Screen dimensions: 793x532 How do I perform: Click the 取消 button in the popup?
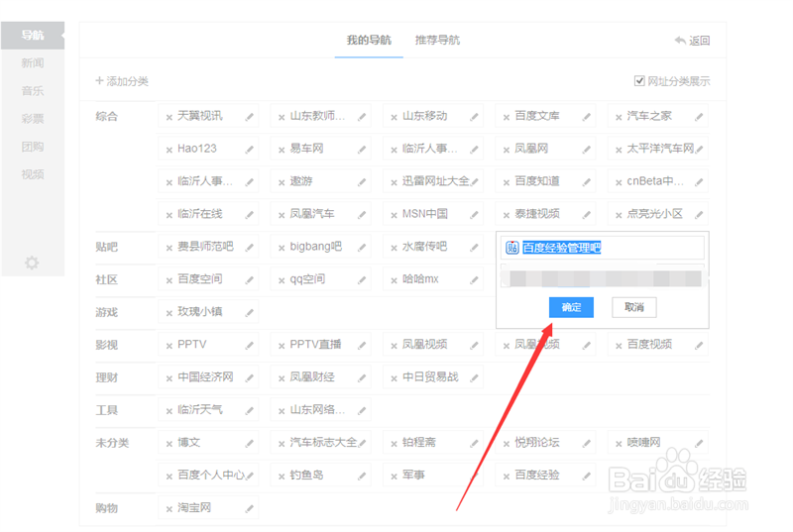634,307
